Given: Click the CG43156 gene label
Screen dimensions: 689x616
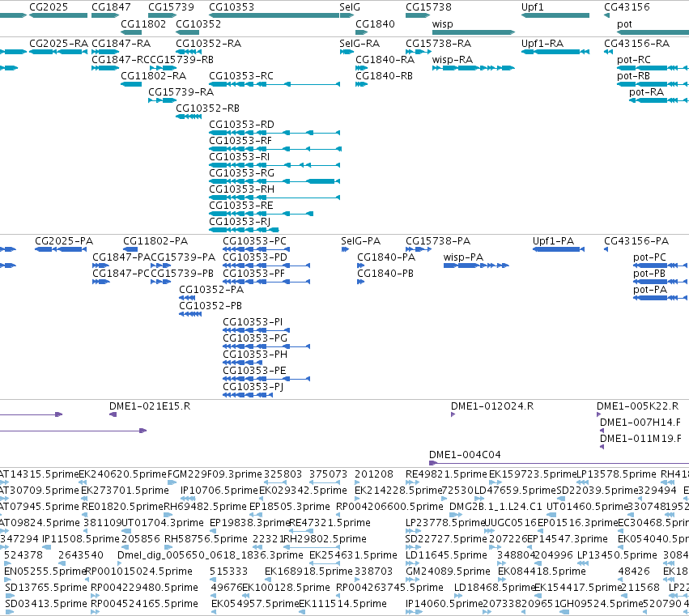Looking at the screenshot, I should click(x=627, y=7).
